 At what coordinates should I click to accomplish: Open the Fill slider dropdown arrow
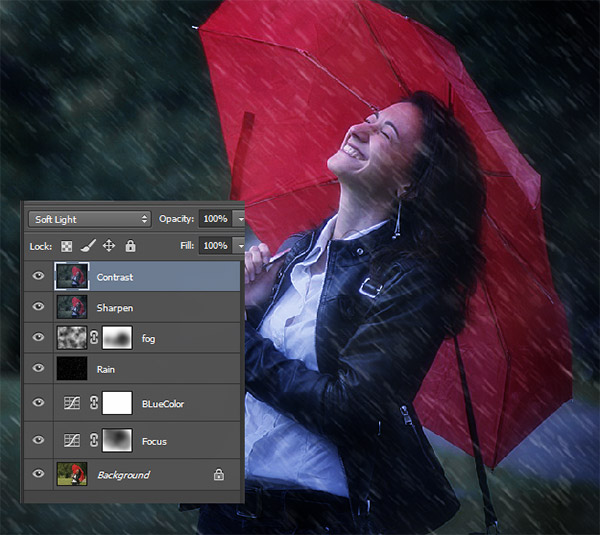point(240,246)
